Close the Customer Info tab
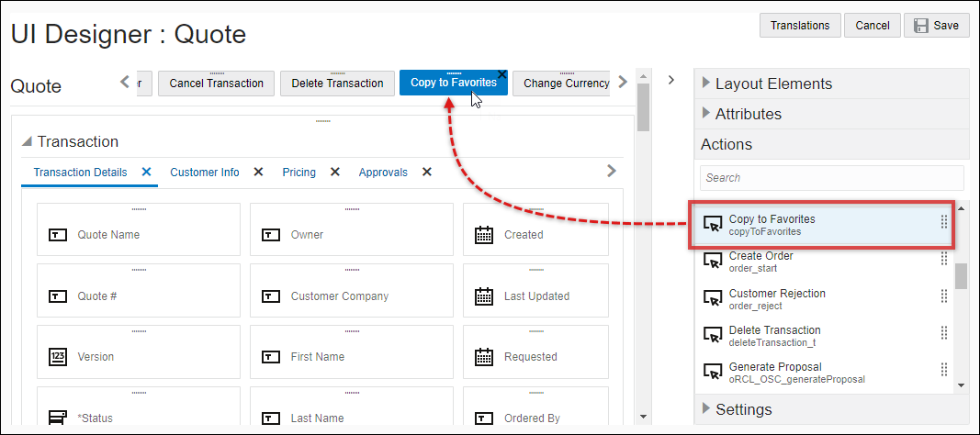This screenshot has width=980, height=435. [x=258, y=172]
